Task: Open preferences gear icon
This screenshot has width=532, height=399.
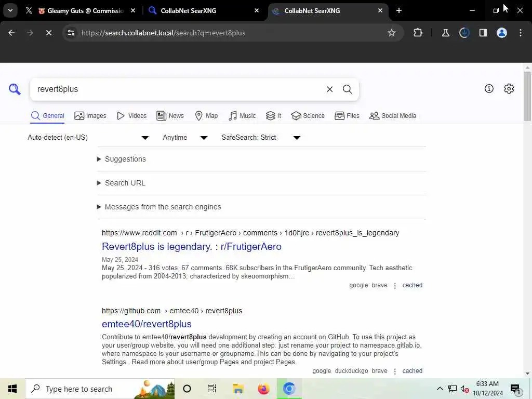Action: click(x=509, y=88)
